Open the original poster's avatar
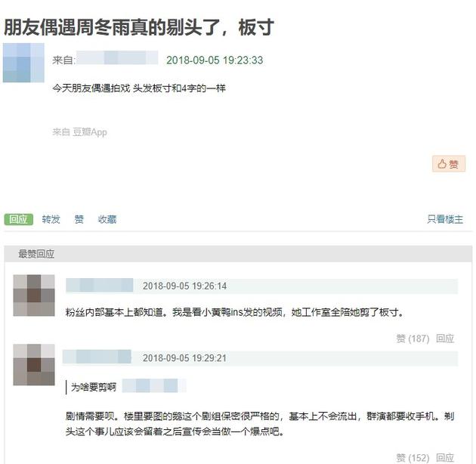The width and height of the screenshot is (476, 464). coord(23,63)
